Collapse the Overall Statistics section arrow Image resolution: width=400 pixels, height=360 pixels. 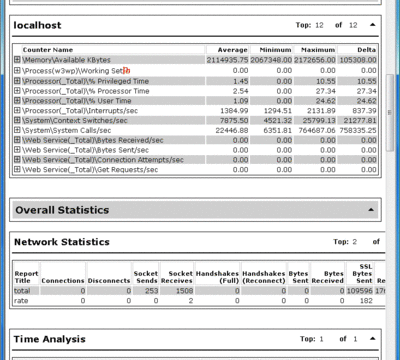371,210
